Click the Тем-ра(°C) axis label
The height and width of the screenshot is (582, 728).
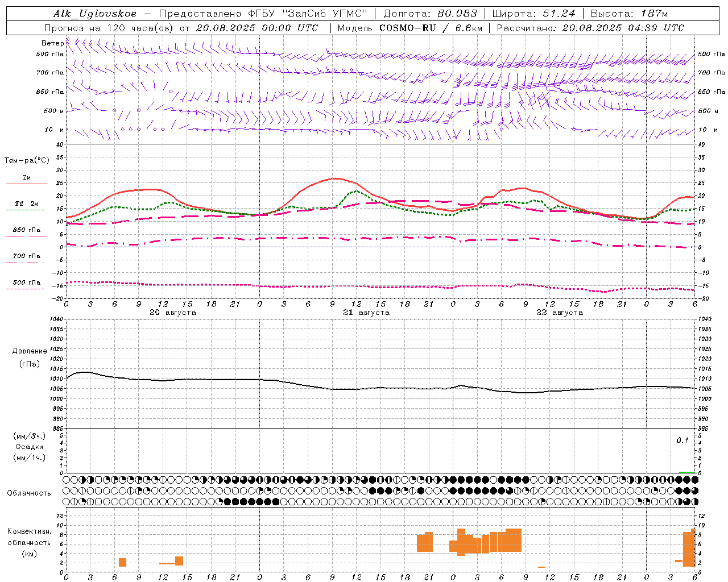(x=27, y=161)
